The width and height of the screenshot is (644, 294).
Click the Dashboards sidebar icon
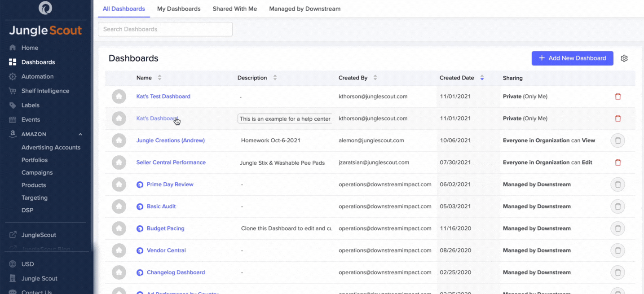pyautogui.click(x=13, y=62)
